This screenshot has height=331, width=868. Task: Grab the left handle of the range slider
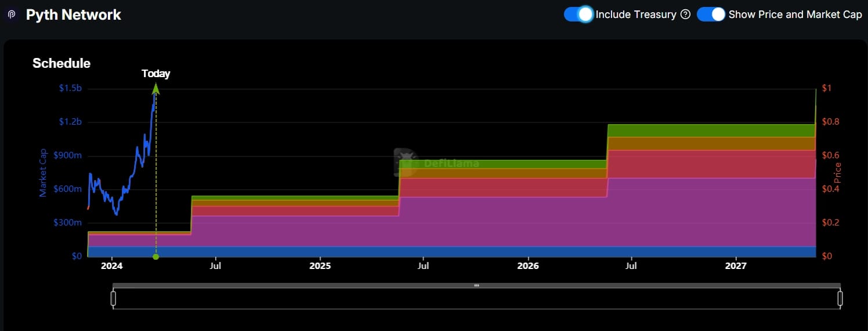tap(114, 299)
